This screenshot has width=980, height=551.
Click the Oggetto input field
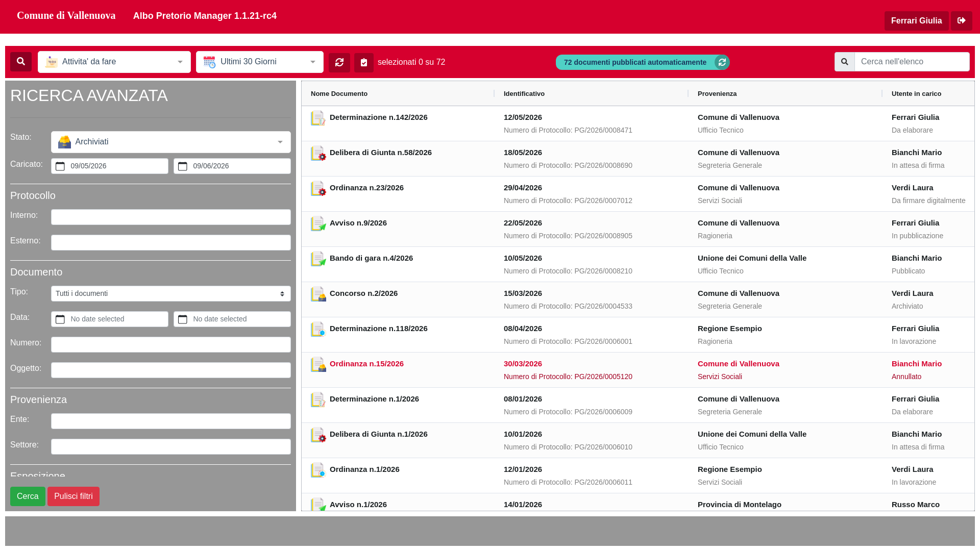tap(171, 370)
